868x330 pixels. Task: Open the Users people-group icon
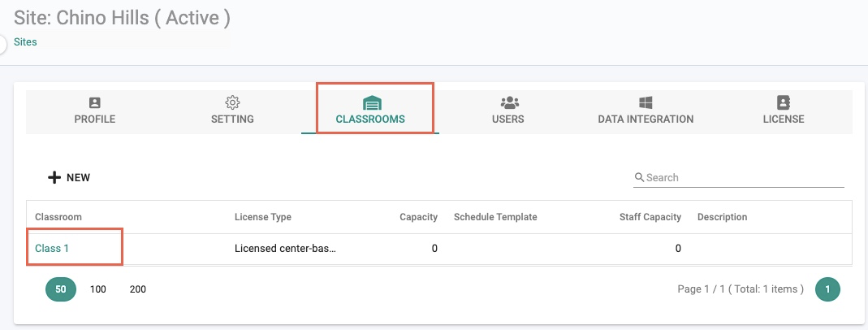point(509,102)
